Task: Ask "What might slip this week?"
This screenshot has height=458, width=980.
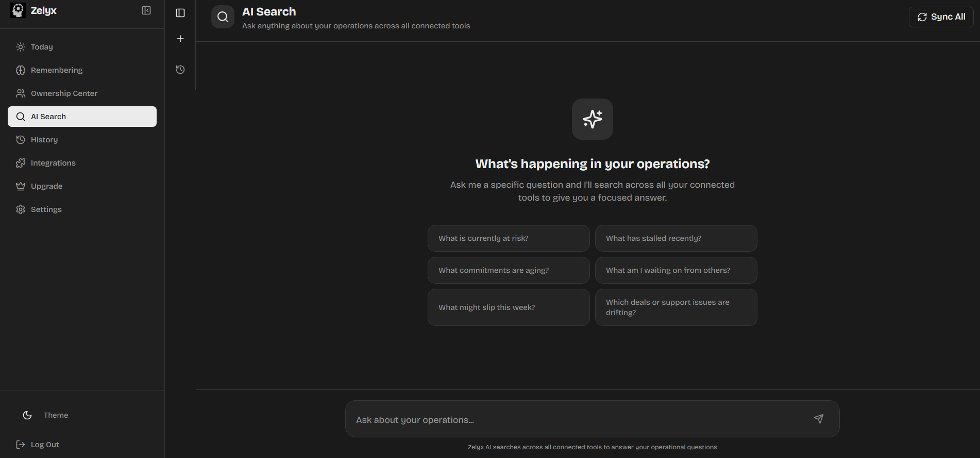Action: (509, 307)
